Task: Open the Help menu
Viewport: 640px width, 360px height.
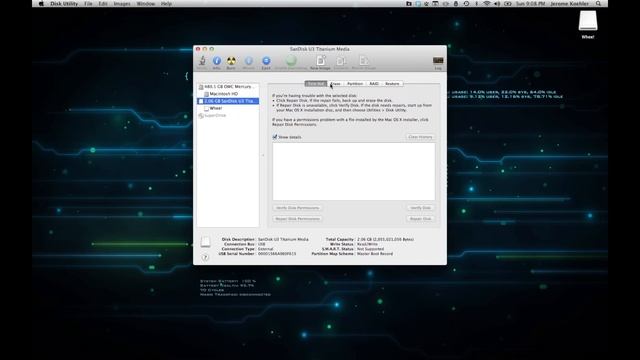Action: [x=166, y=4]
